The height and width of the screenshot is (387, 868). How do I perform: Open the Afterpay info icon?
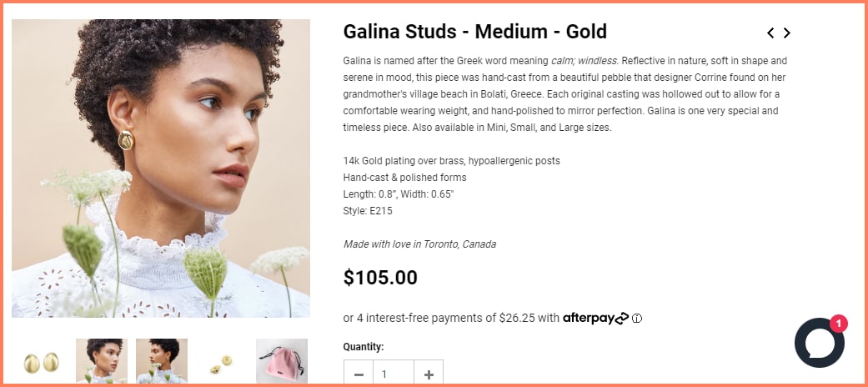[637, 318]
